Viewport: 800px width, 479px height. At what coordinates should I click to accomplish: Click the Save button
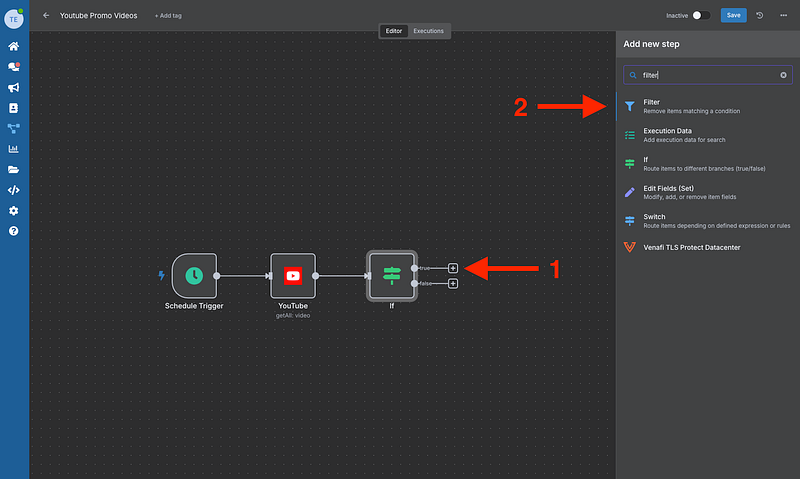733,15
